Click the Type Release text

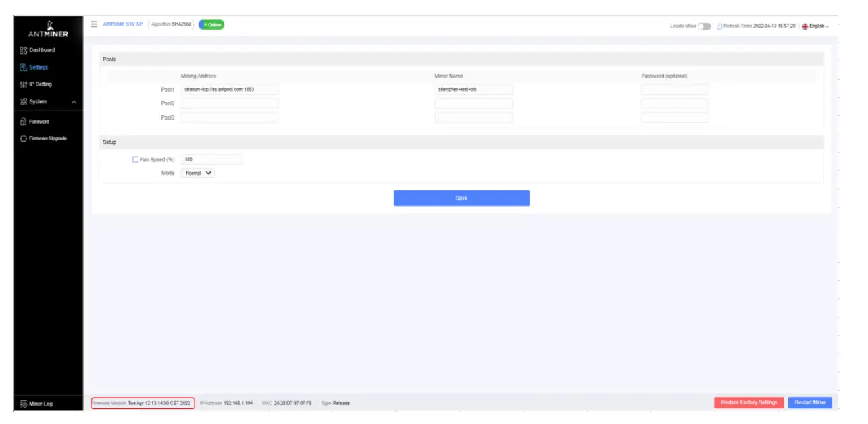pyautogui.click(x=336, y=403)
